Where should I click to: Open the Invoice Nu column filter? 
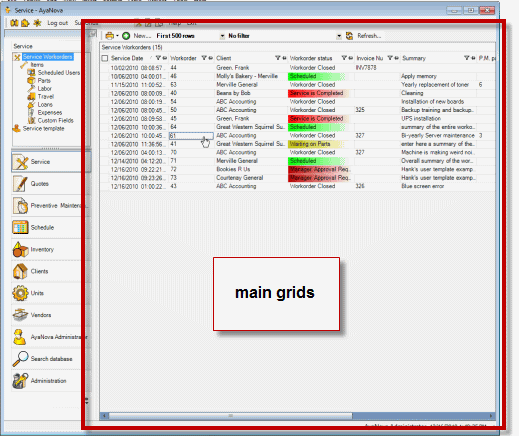click(x=390, y=58)
